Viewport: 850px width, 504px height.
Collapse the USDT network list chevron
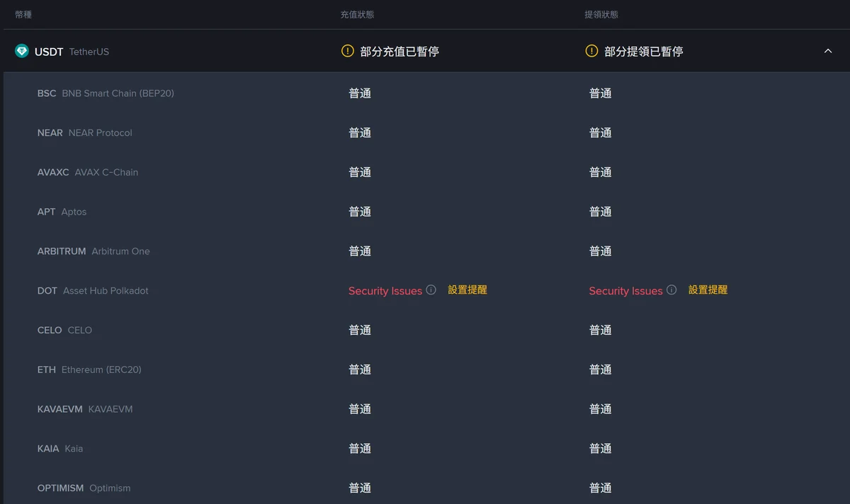pyautogui.click(x=828, y=51)
